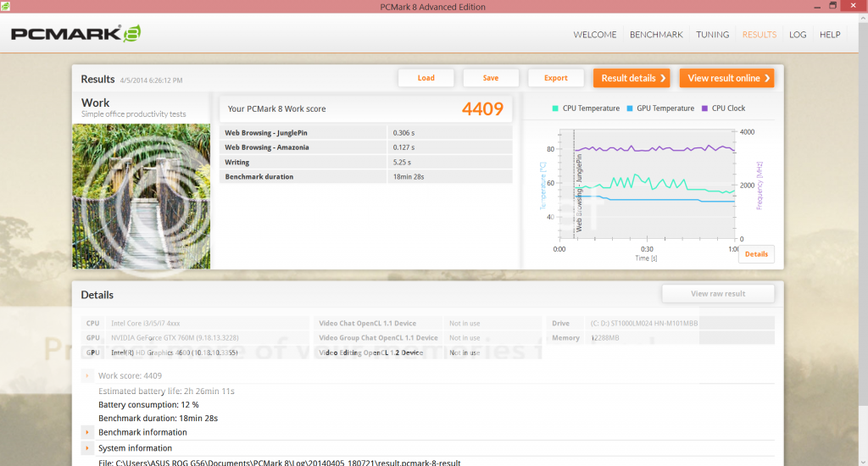Click View result online
868x466 pixels.
point(726,78)
